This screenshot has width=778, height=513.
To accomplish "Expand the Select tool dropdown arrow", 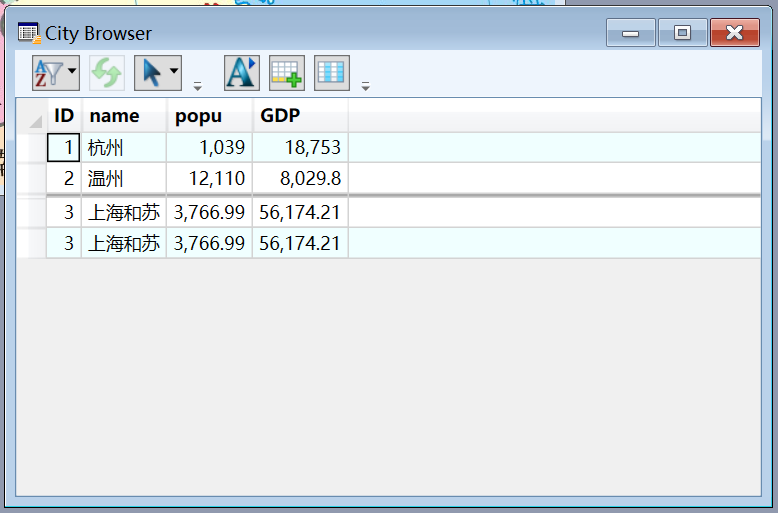I will pyautogui.click(x=174, y=72).
